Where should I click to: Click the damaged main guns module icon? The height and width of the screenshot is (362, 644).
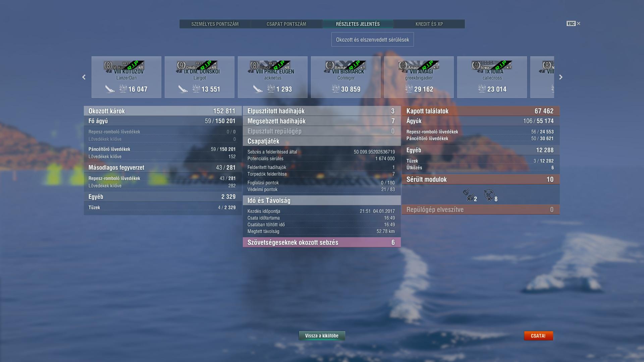(468, 195)
